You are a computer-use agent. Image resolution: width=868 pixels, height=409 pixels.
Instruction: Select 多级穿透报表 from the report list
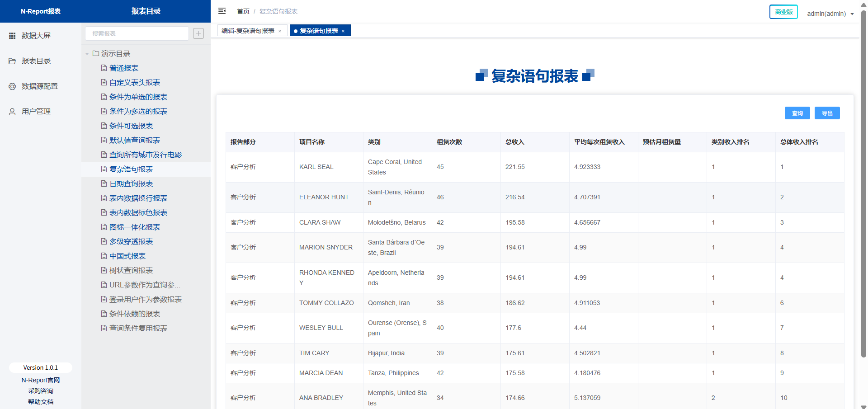131,242
